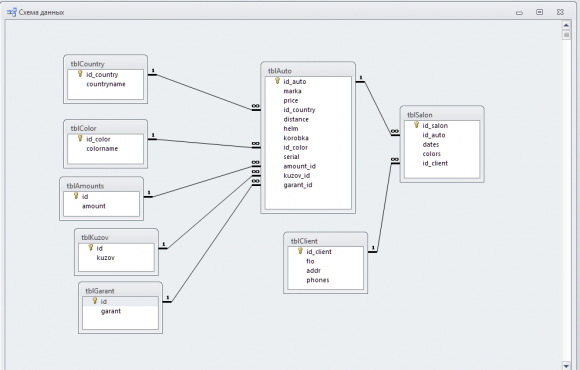Click the key icon in tblGarant table
Viewport: 580px width, 370px height.
pos(95,301)
